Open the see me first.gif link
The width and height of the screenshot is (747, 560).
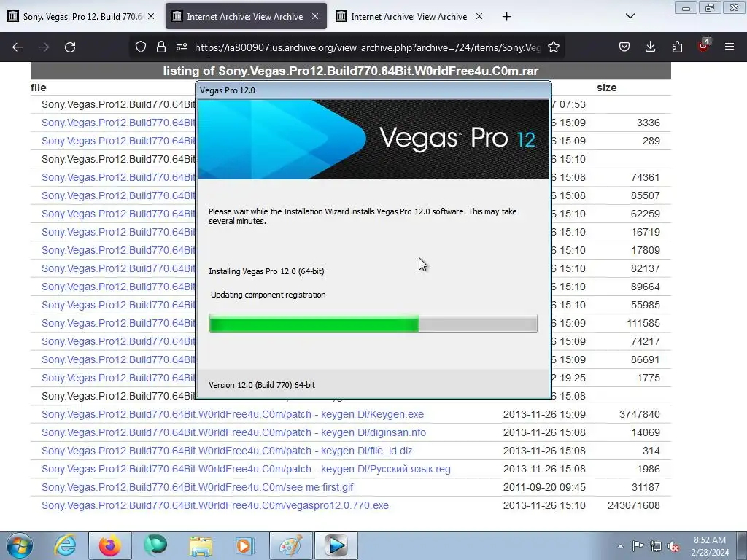(197, 487)
